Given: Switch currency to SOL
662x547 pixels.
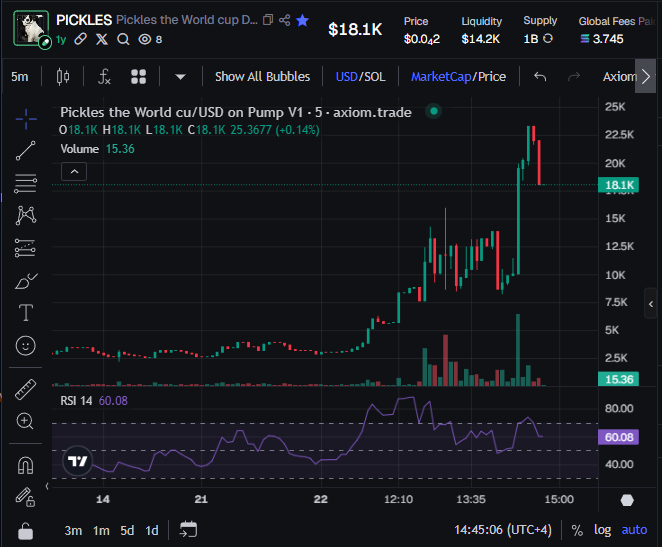Looking at the screenshot, I should tap(375, 77).
